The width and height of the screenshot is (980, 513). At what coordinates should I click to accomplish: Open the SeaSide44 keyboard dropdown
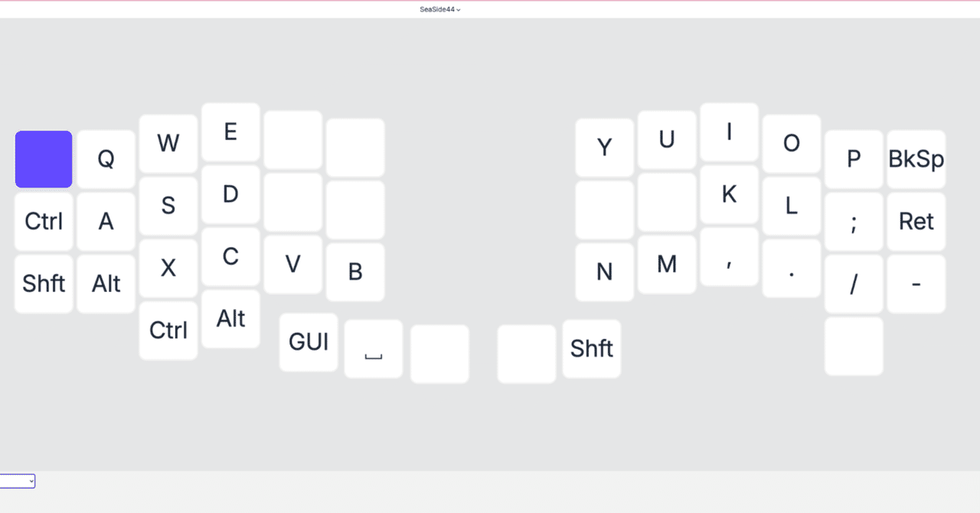coord(440,10)
